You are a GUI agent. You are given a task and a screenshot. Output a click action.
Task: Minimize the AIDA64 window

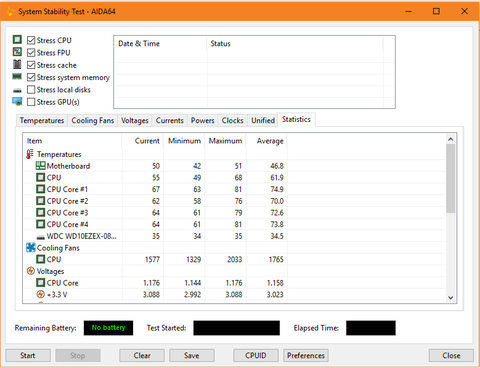pyautogui.click(x=409, y=11)
